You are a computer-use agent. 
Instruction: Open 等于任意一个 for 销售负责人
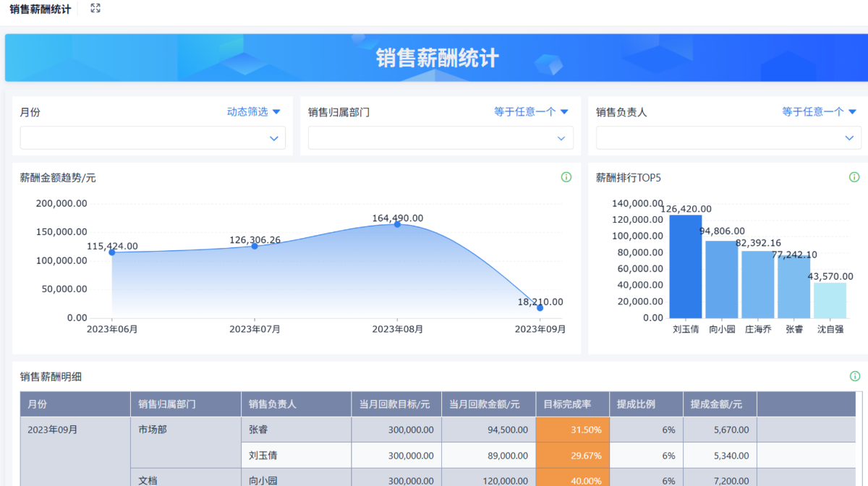(x=819, y=112)
